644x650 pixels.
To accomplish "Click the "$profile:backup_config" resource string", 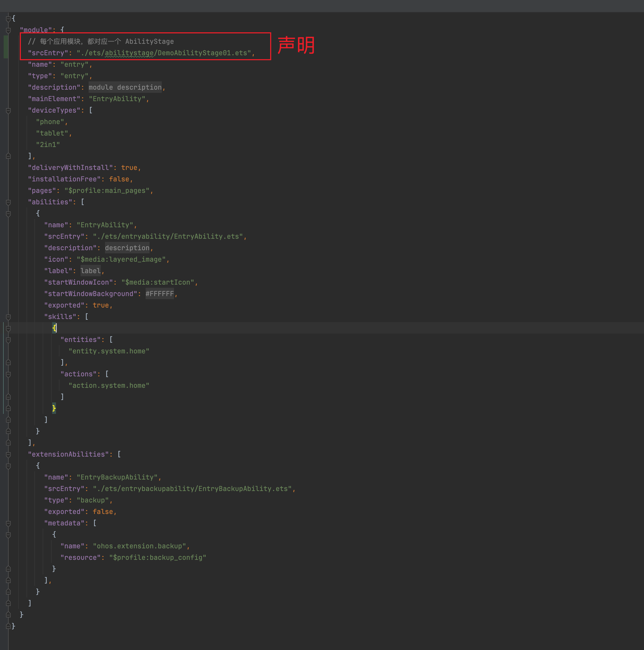I will tap(157, 557).
